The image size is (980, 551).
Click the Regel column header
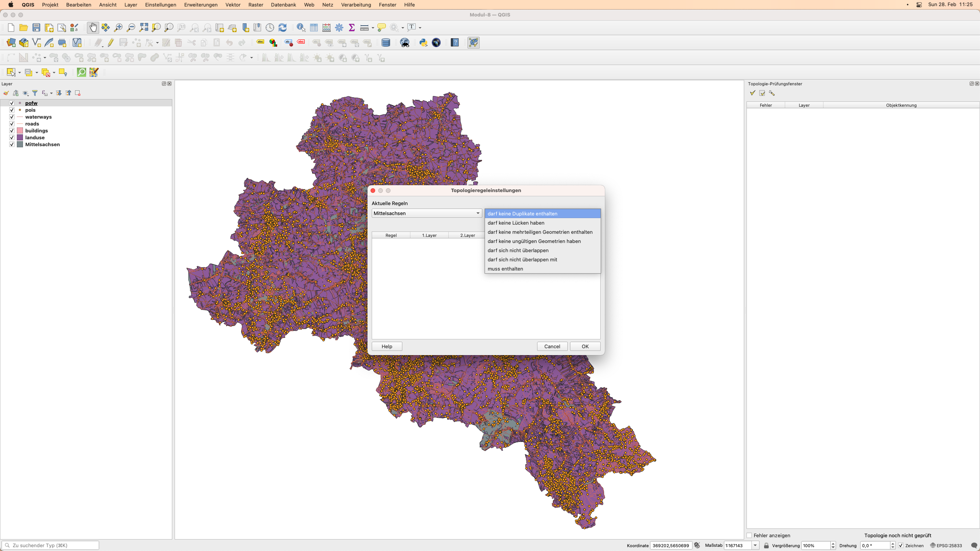391,235
